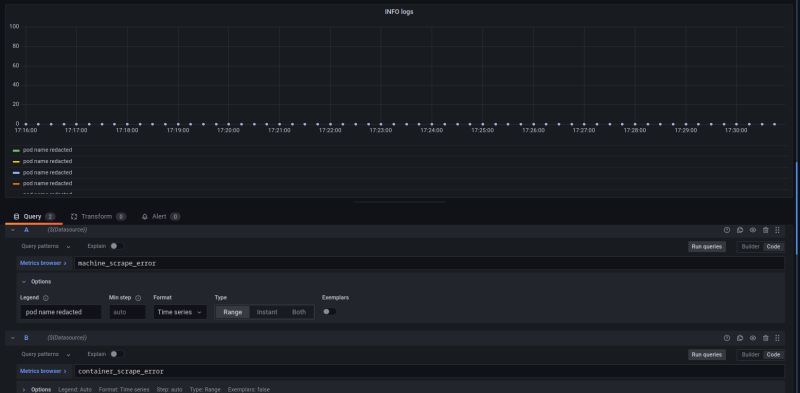Click the ${Datasource} label of query B
Screen dimensions: 800x393
[x=67, y=338]
